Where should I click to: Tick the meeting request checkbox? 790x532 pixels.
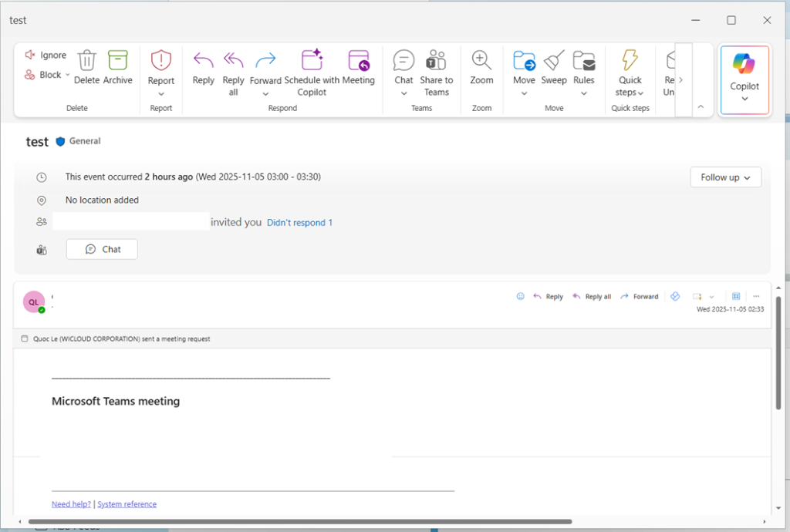(24, 338)
